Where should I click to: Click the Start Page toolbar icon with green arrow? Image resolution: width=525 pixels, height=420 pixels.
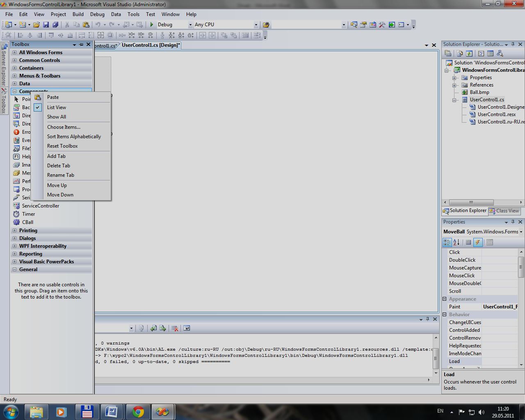click(x=392, y=25)
